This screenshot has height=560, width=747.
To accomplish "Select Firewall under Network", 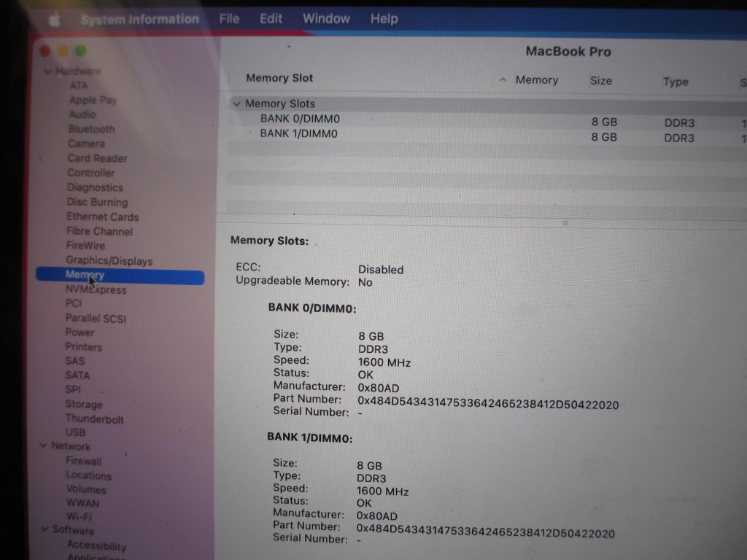I will coord(83,461).
